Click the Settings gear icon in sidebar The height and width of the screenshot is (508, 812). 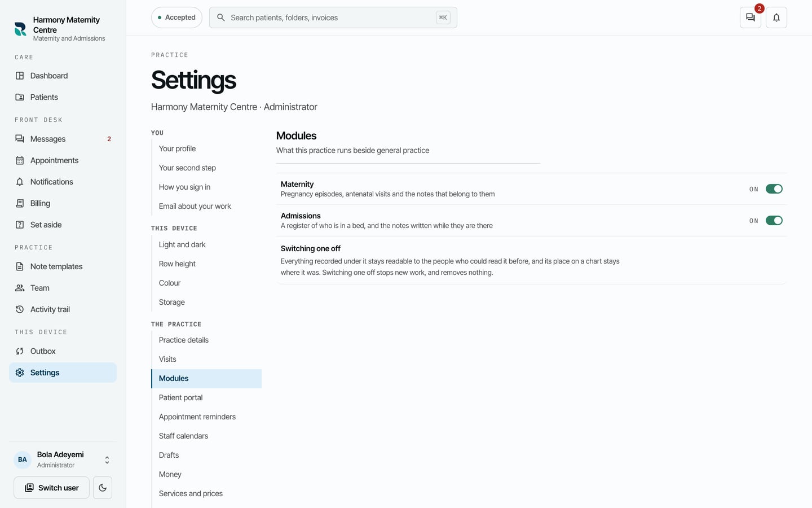coord(20,373)
